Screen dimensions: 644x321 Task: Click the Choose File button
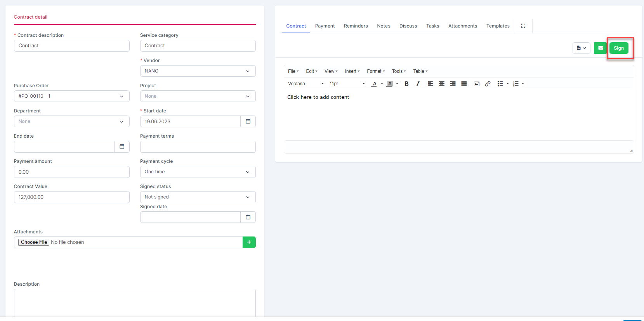click(x=34, y=242)
